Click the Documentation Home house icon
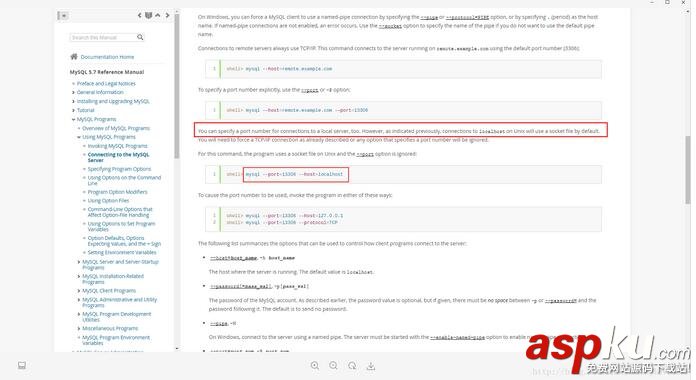 coord(74,56)
